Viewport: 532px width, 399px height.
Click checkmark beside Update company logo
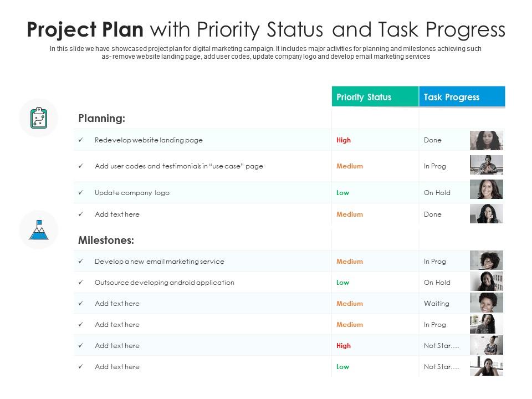coord(81,193)
